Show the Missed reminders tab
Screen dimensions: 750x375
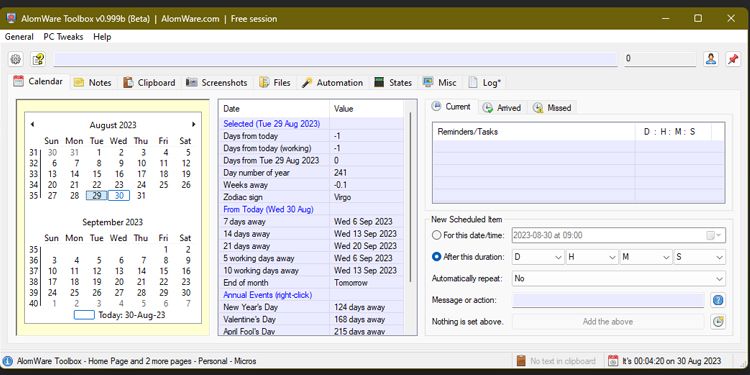pyautogui.click(x=552, y=108)
